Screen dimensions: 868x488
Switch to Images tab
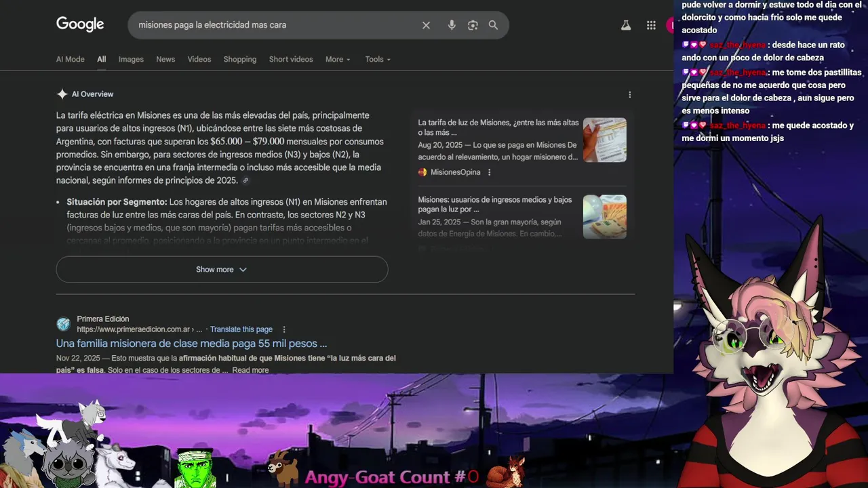131,59
